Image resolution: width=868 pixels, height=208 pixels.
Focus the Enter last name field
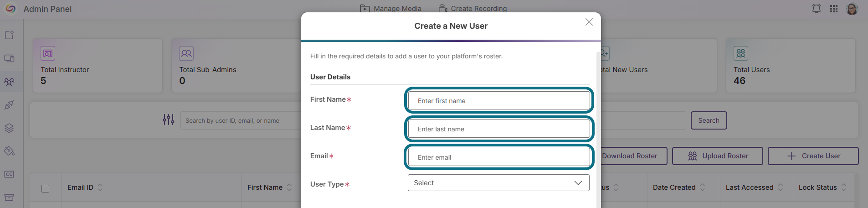tap(499, 129)
